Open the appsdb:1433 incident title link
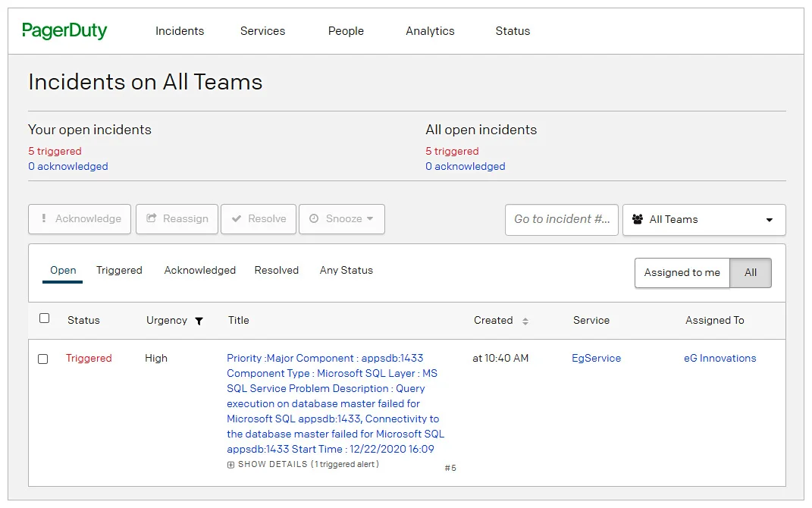 click(x=335, y=403)
